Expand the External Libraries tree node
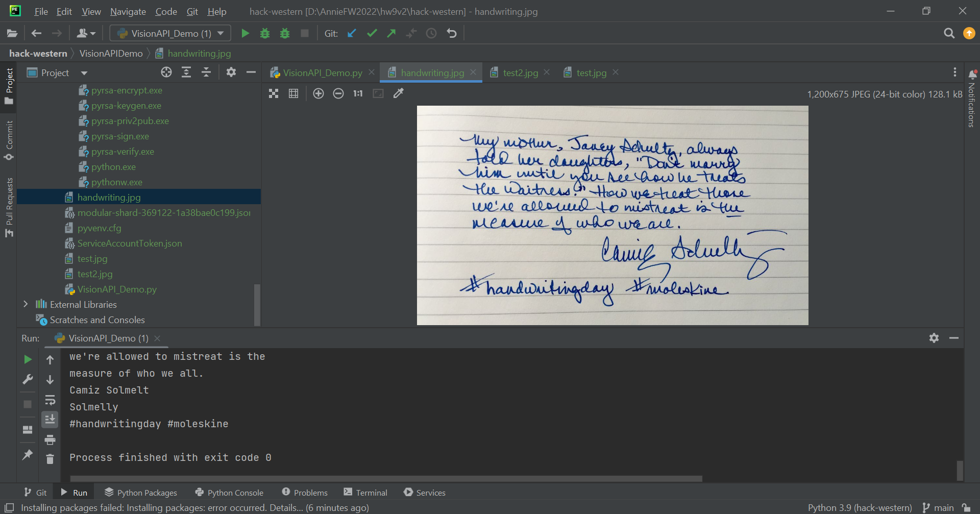 tap(26, 304)
